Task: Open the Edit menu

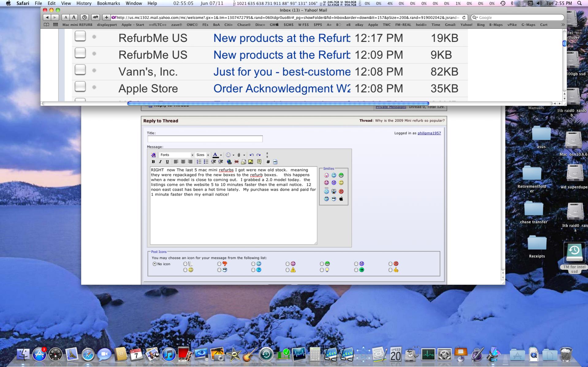Action: pos(51,3)
